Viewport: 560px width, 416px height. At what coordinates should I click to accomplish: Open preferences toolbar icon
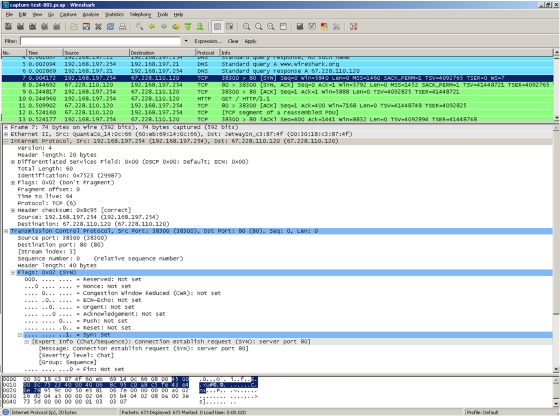tap(336, 26)
